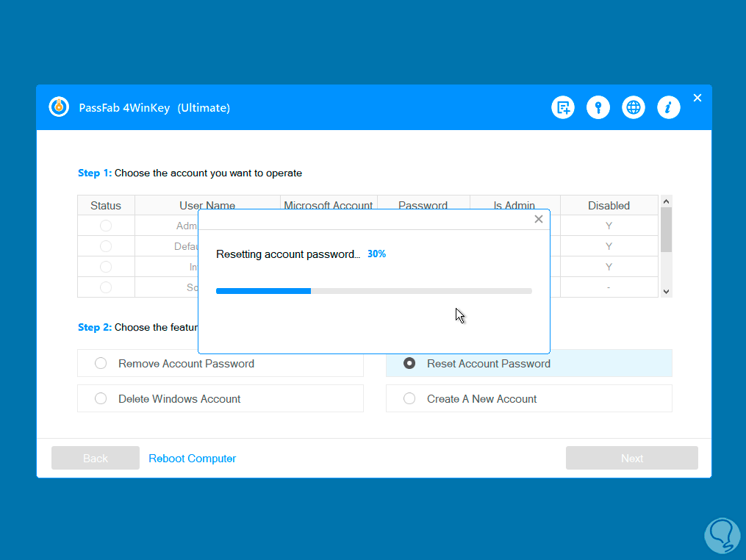746x560 pixels.
Task: Click the Microsoft Account column header
Action: (329, 203)
